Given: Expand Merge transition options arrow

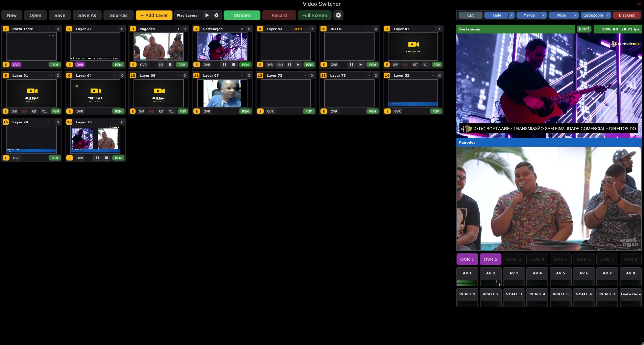Looking at the screenshot, I should pyautogui.click(x=544, y=15).
